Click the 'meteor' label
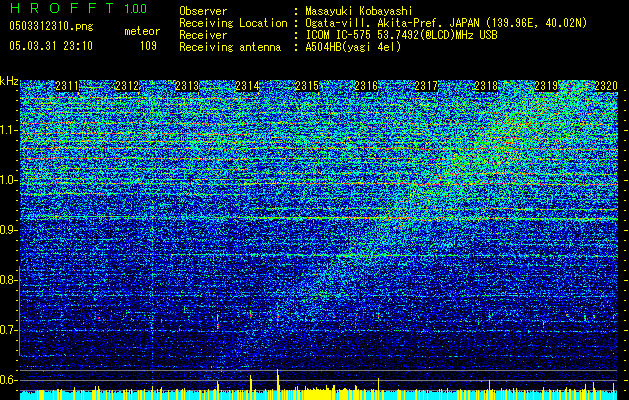 point(142,31)
